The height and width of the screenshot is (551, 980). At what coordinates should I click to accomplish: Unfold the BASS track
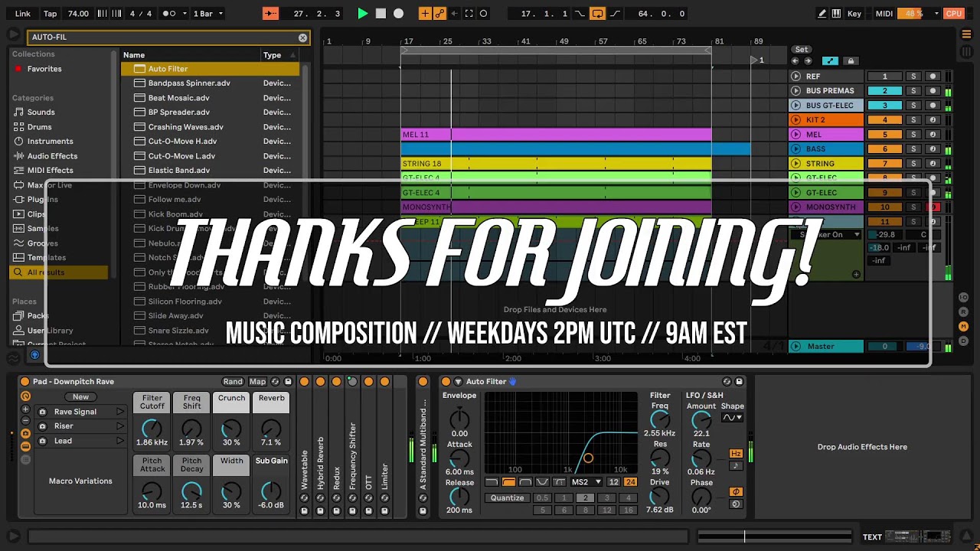[796, 149]
